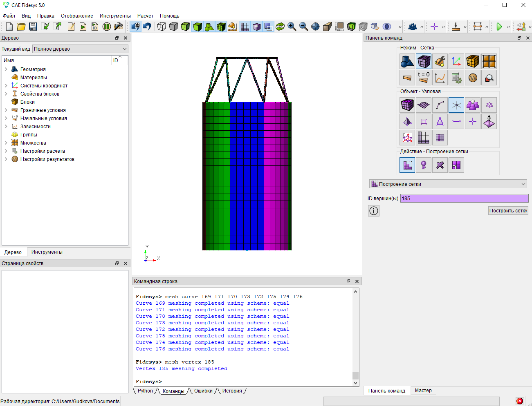
Task: Open the initial conditions t = 0 icon
Action: point(424,78)
